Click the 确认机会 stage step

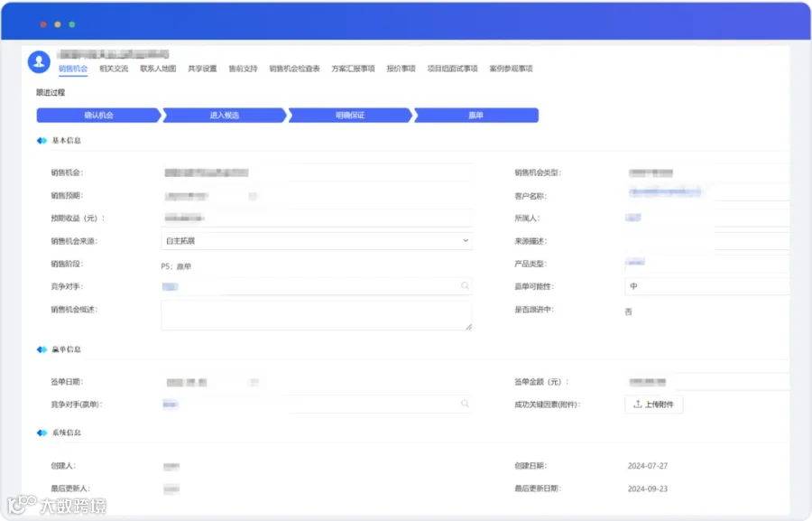click(x=98, y=115)
